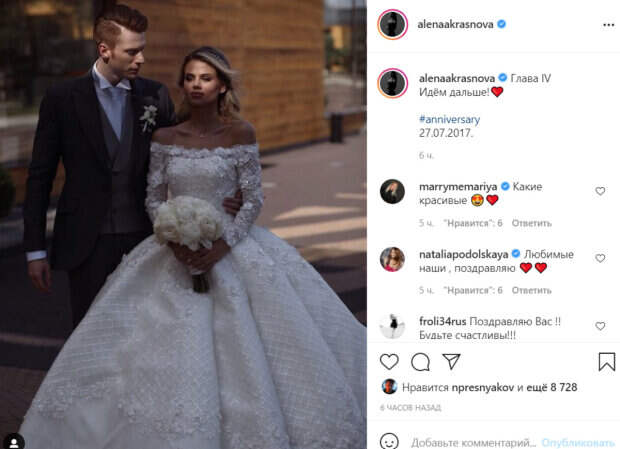Like froli34rus's comment heart
The image size is (620, 449).
point(600,326)
